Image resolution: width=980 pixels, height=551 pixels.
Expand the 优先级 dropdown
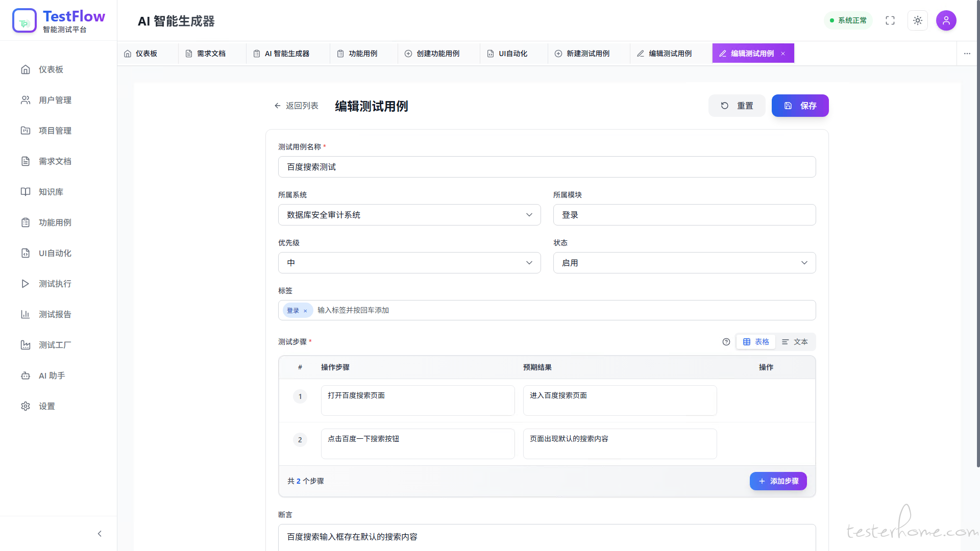[409, 263]
